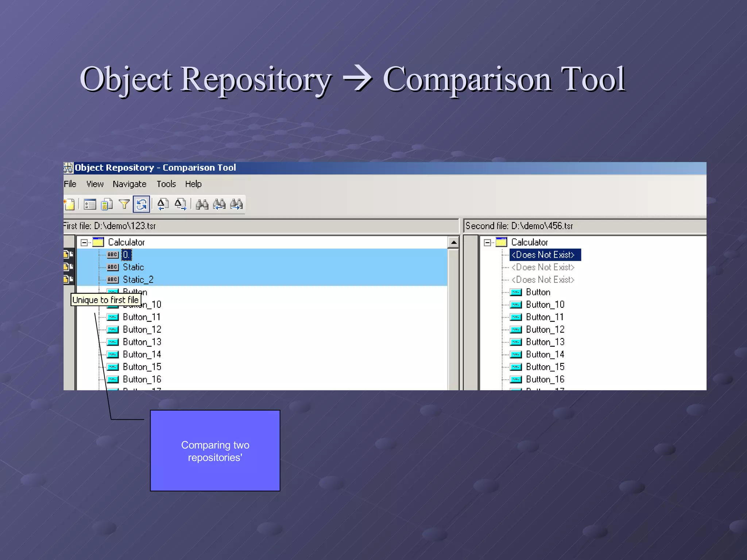This screenshot has width=747, height=560.
Task: Click the first pane vertical scrollbar track
Action: pos(453,319)
